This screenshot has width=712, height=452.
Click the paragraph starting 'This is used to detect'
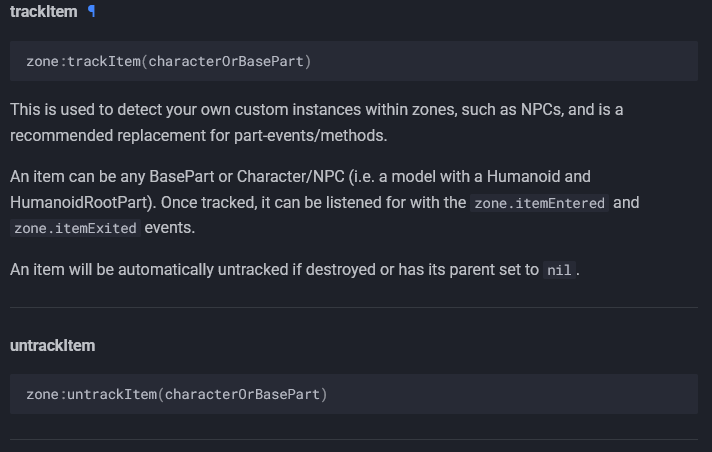[x=316, y=122]
